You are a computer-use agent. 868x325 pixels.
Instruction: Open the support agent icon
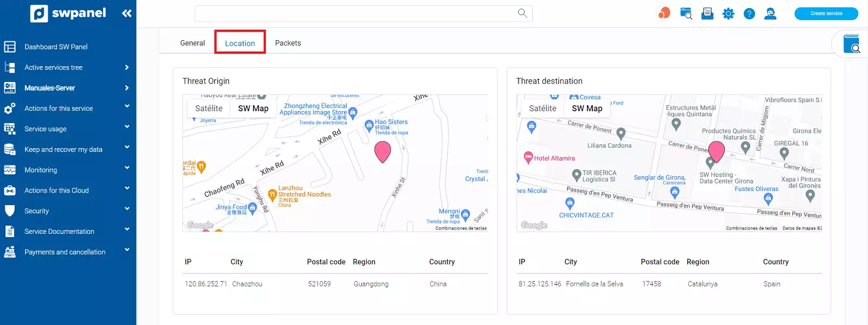point(770,14)
